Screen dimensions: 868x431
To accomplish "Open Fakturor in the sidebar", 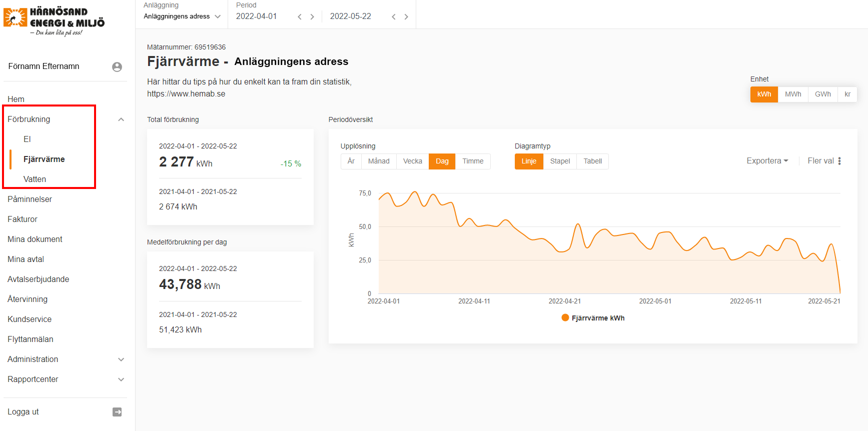I will (23, 219).
